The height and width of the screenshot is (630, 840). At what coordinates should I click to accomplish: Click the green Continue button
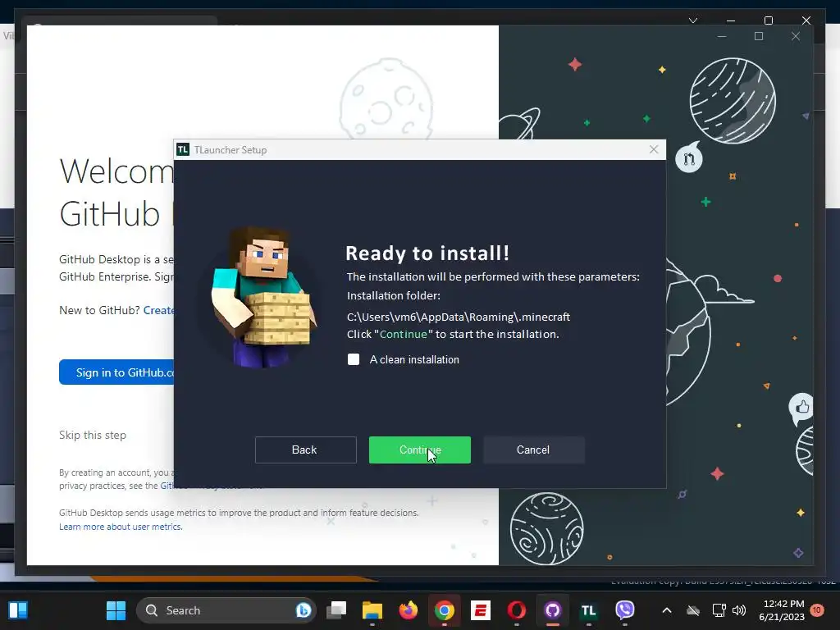click(419, 450)
